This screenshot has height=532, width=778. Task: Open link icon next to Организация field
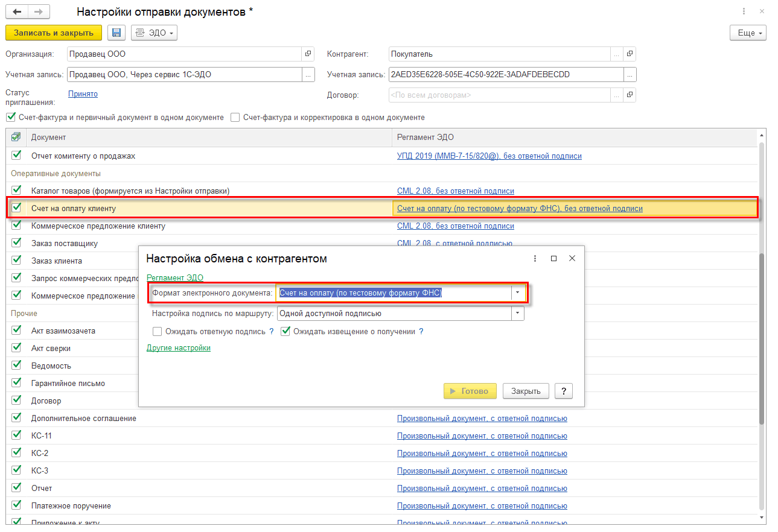click(308, 54)
